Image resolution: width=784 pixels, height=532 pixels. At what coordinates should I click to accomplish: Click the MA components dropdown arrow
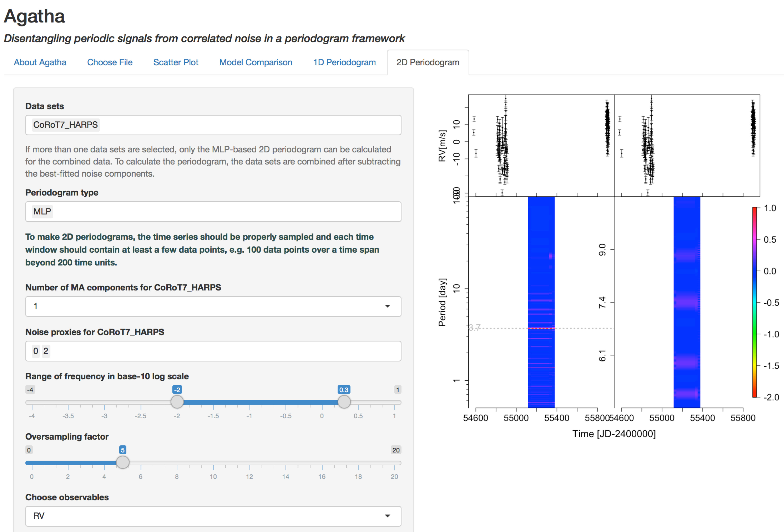click(x=388, y=306)
